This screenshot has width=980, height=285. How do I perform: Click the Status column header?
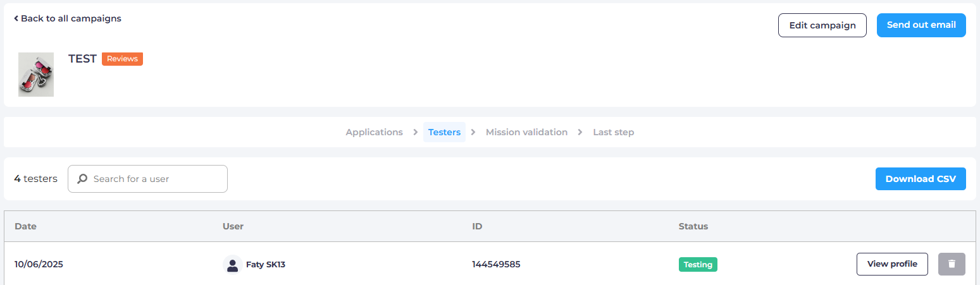[693, 226]
